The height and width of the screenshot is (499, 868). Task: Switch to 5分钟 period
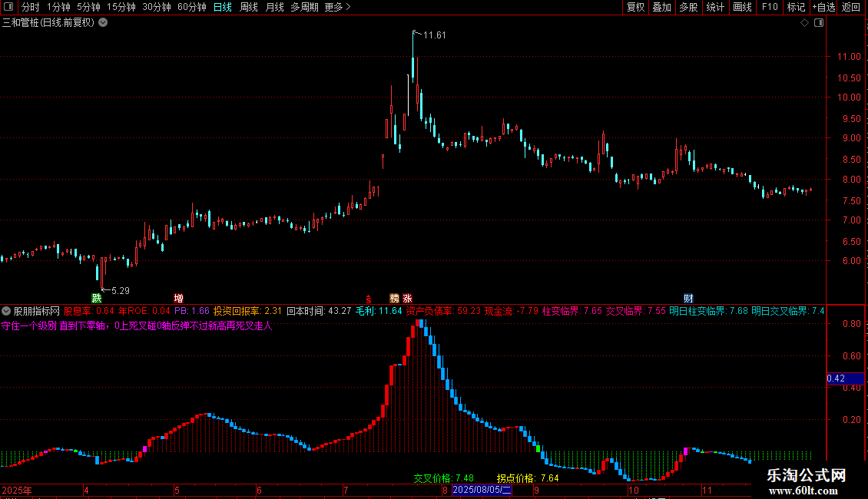pos(88,7)
